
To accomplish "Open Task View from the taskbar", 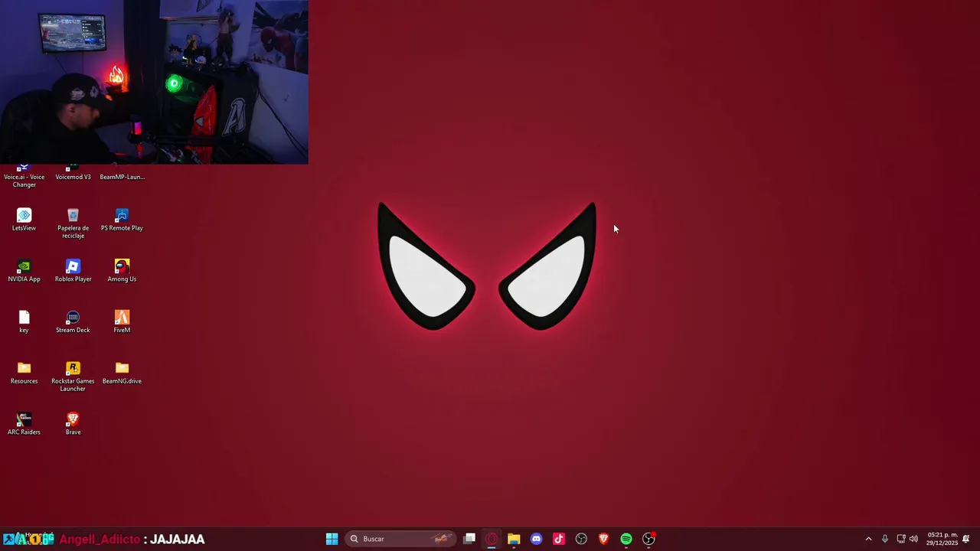I will tap(469, 539).
